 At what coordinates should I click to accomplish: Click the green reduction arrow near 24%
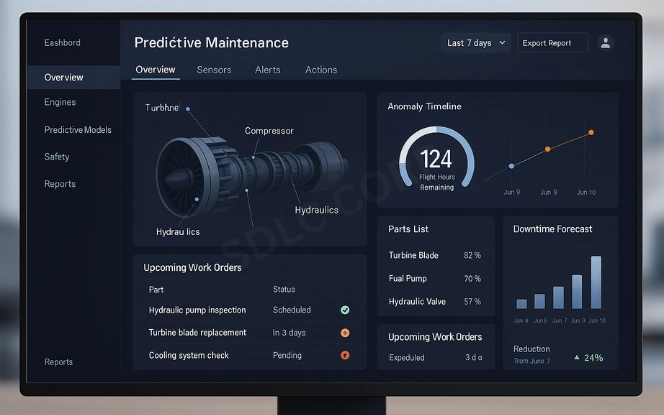tap(576, 357)
